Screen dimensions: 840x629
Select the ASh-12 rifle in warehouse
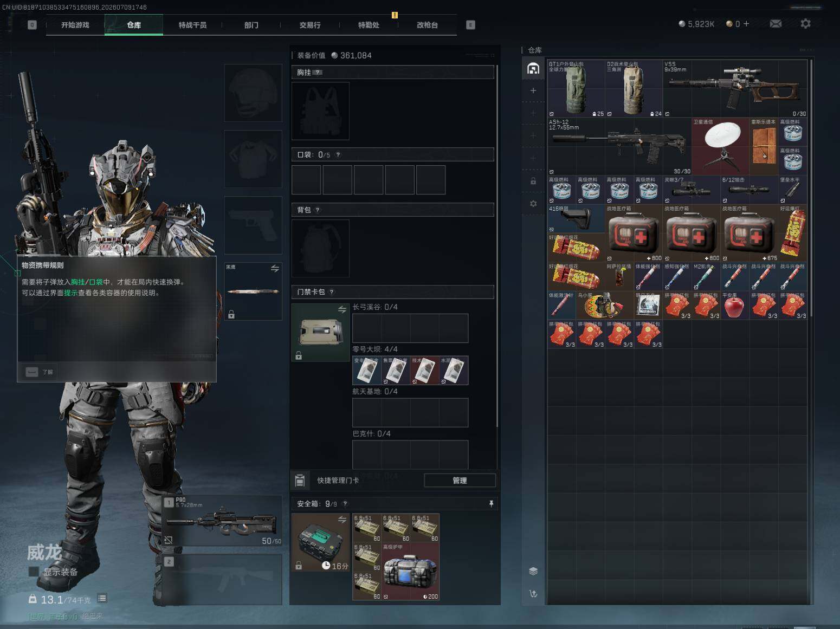pyautogui.click(x=619, y=146)
